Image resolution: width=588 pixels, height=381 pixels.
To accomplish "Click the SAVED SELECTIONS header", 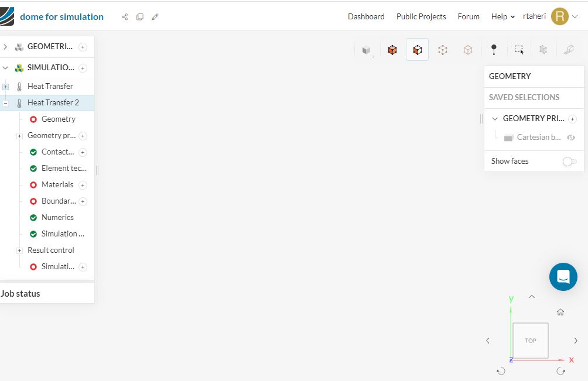I will tap(534, 97).
